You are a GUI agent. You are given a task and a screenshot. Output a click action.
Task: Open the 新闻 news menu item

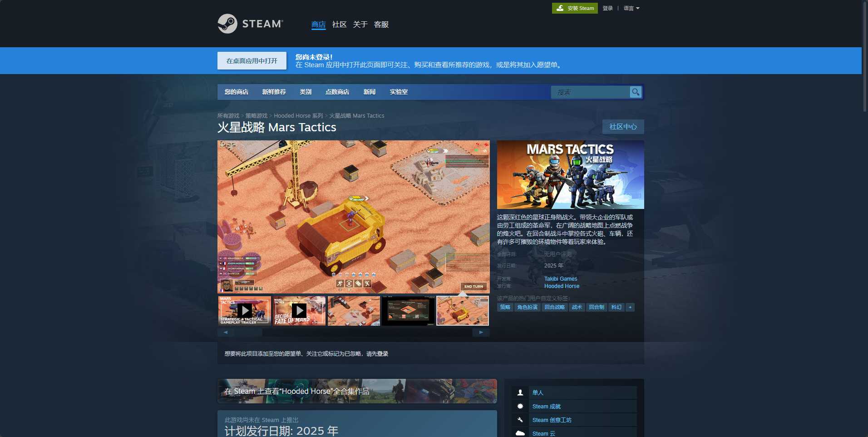(x=370, y=92)
